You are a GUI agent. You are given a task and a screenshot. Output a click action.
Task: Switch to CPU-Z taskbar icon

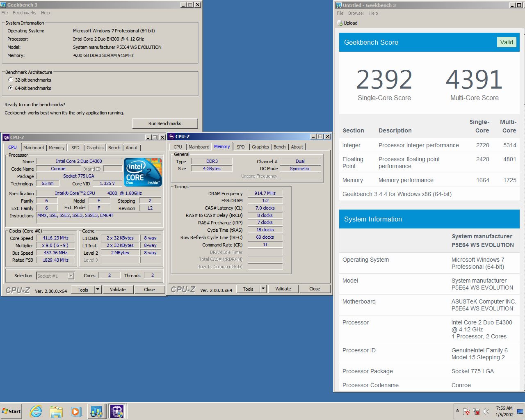pyautogui.click(x=117, y=411)
